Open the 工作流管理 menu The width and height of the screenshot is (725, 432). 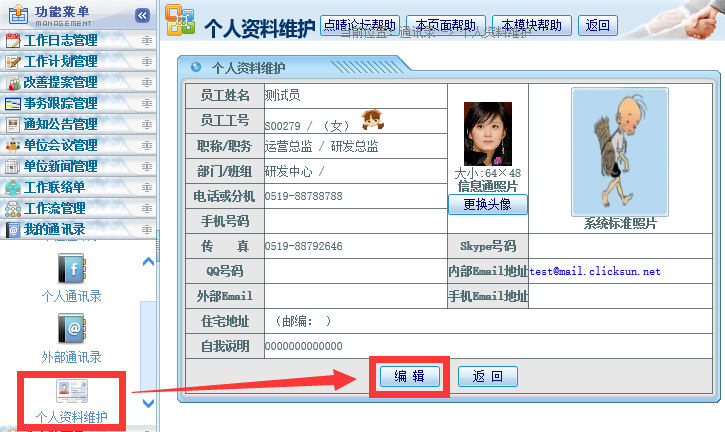tap(54, 208)
